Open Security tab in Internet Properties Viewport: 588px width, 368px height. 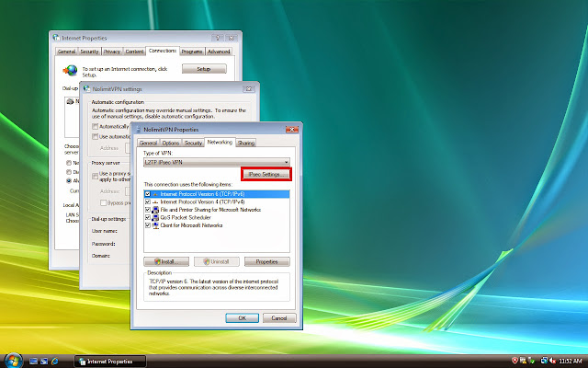pos(89,52)
